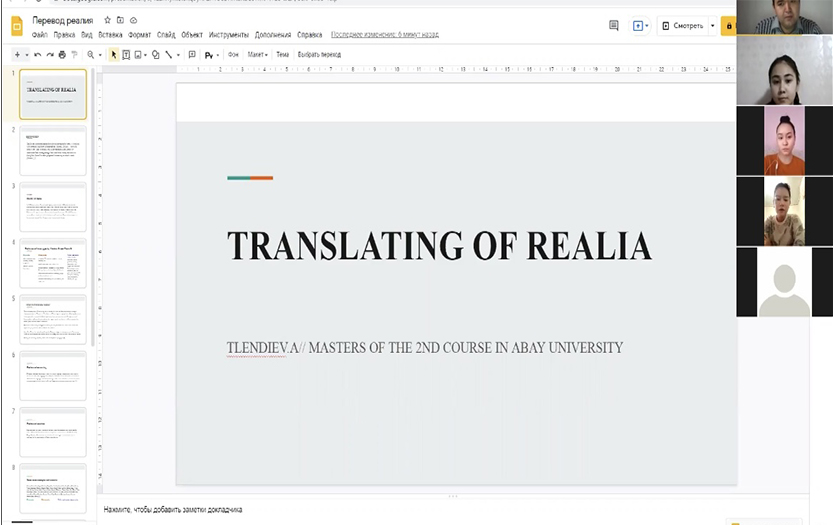Open the Вставка menu

click(x=110, y=34)
